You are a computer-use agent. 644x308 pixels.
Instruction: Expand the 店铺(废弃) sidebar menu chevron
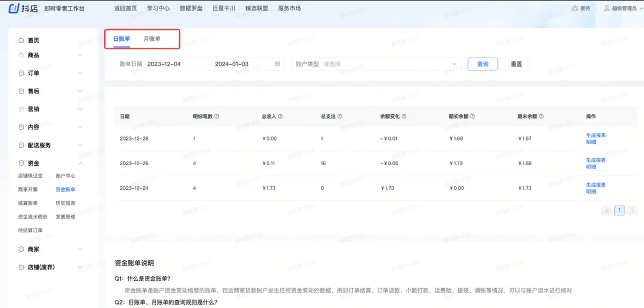tap(80, 267)
